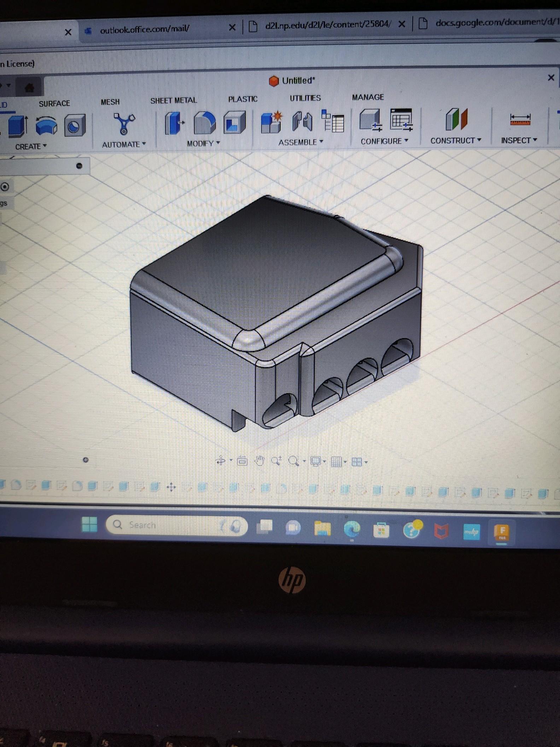Viewport: 560px width, 747px height.
Task: Close the outlook.office.com browser tab
Action: [x=232, y=27]
